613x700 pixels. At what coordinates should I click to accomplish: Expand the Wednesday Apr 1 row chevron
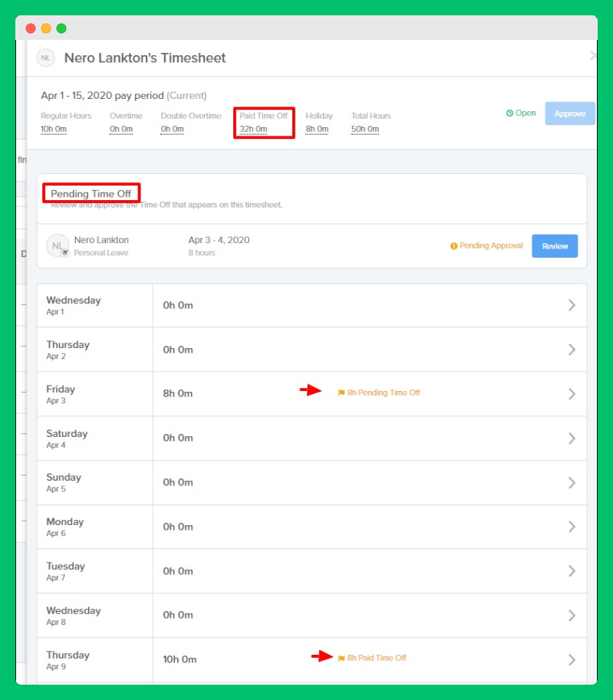click(x=572, y=305)
